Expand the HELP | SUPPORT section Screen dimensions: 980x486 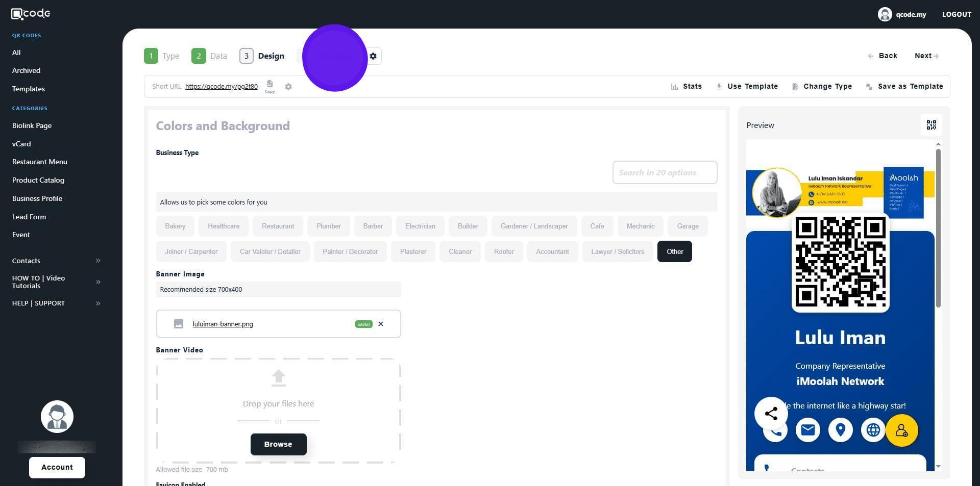click(56, 303)
